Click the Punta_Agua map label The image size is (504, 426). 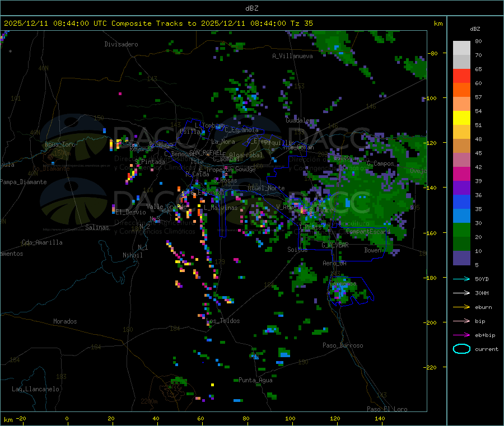255,380
